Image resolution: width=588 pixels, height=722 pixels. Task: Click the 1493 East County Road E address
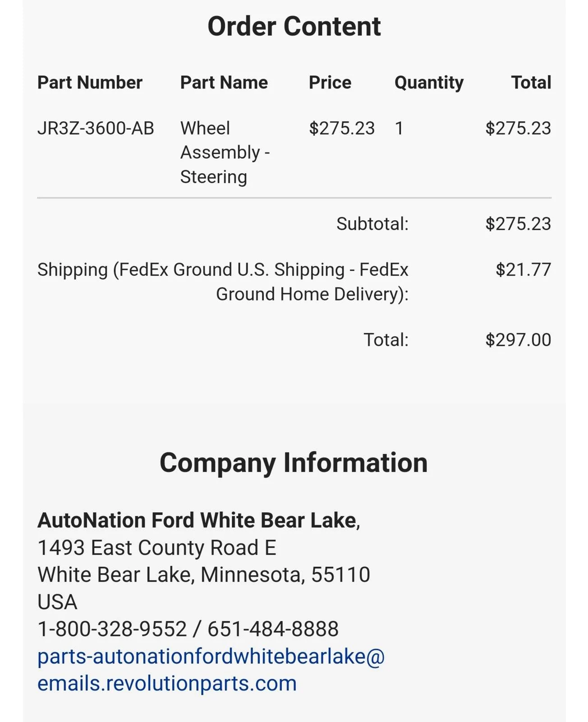tap(157, 548)
